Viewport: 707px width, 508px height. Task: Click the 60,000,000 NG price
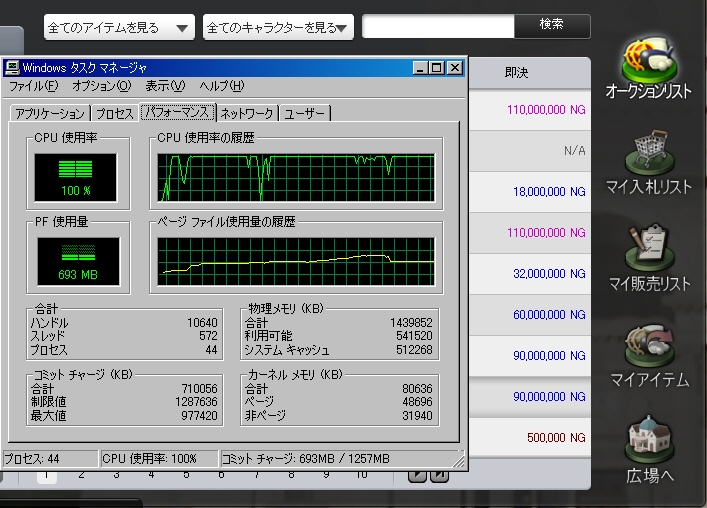coord(549,315)
